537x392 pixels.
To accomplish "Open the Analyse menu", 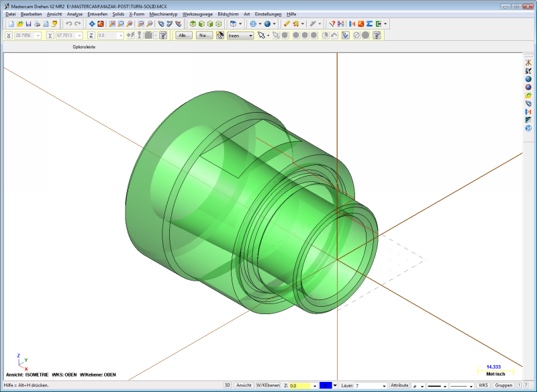I will pos(75,14).
